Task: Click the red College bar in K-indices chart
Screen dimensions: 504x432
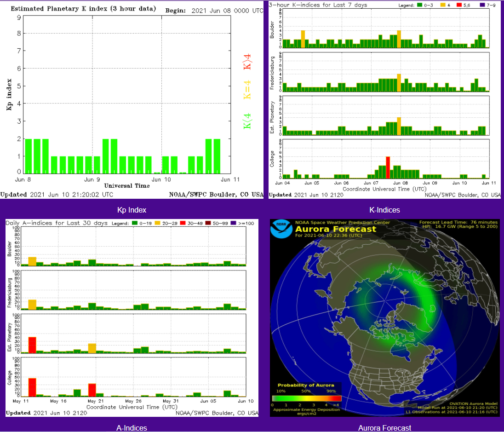Action: [x=388, y=167]
